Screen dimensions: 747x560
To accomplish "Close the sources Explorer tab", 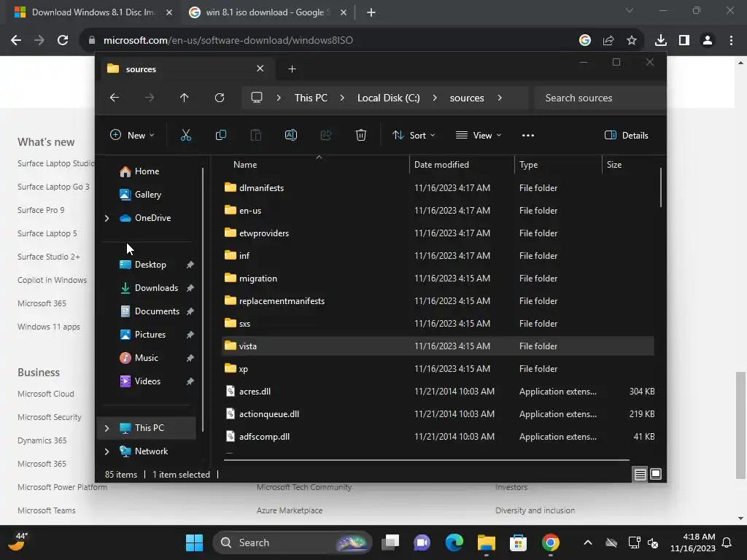I will click(x=260, y=69).
